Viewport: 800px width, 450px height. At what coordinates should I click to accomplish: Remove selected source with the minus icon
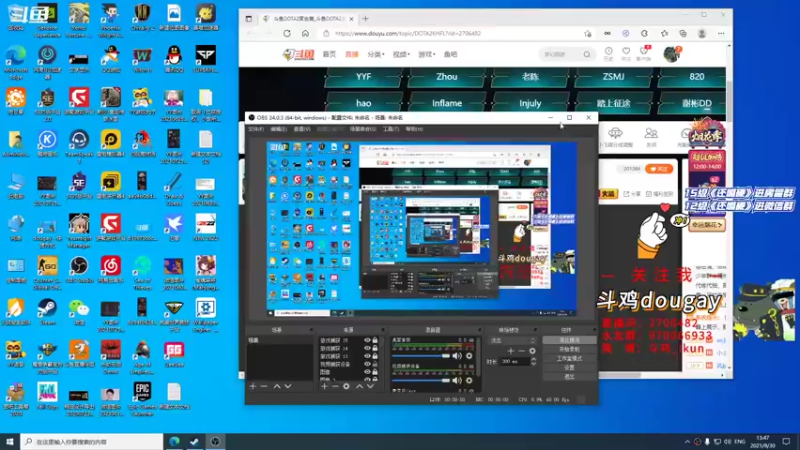[x=335, y=386]
